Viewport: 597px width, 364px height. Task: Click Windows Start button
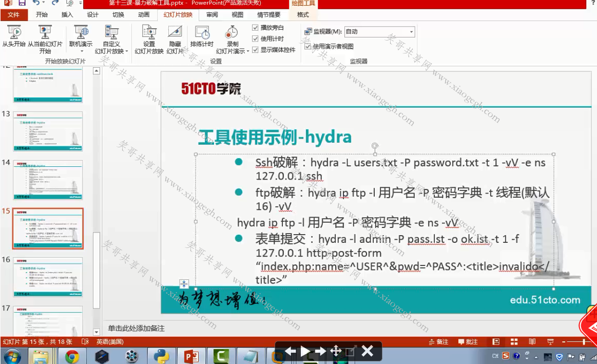(x=12, y=357)
